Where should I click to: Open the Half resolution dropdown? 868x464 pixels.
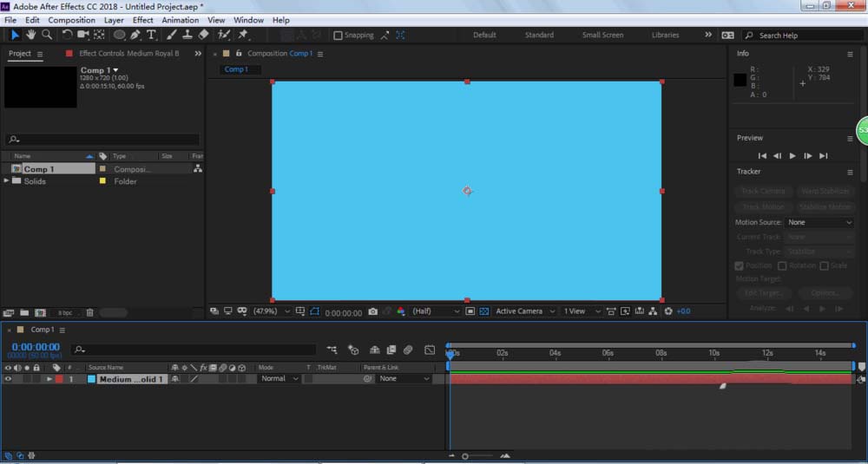point(436,311)
